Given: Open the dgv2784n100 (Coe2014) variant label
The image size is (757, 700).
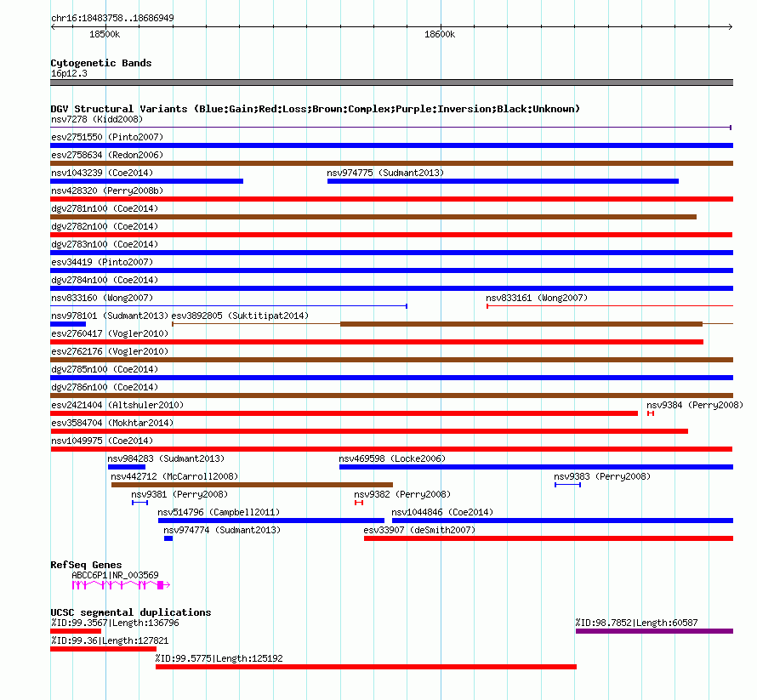Looking at the screenshot, I should [105, 280].
